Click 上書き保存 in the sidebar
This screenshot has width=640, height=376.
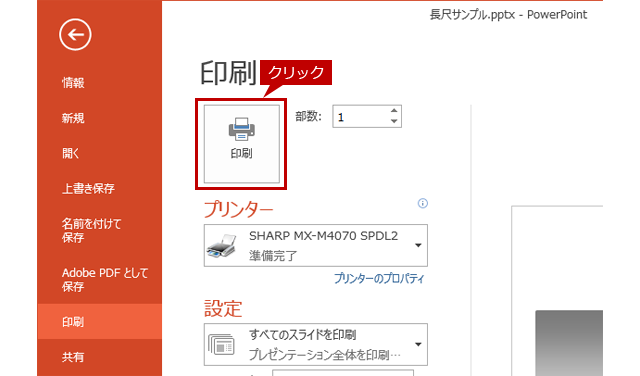(88, 189)
